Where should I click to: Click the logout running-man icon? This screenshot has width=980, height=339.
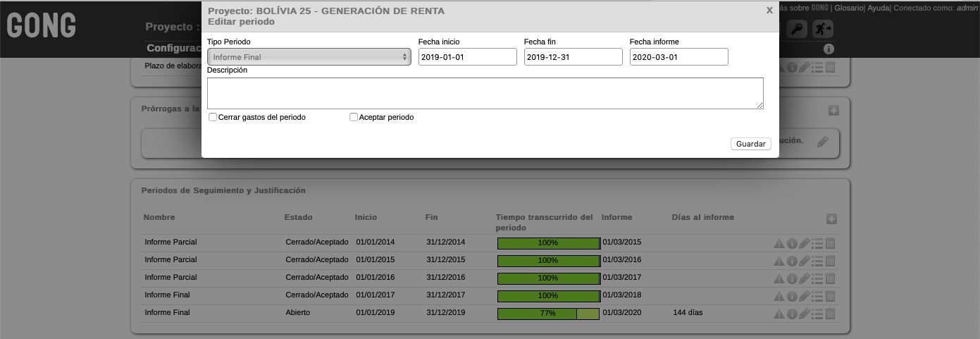822,29
